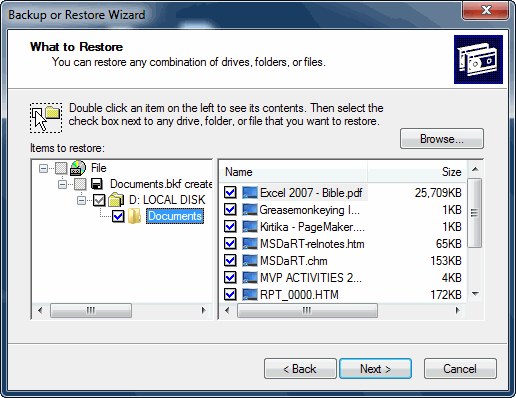Click tree pane scroll left arrow
Image resolution: width=516 pixels, height=398 pixels.
point(40,311)
